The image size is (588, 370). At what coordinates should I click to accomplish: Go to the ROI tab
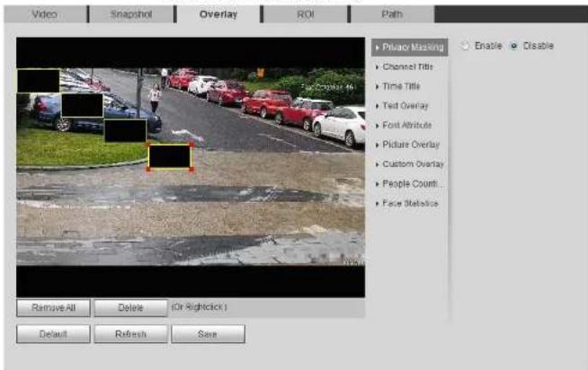306,14
